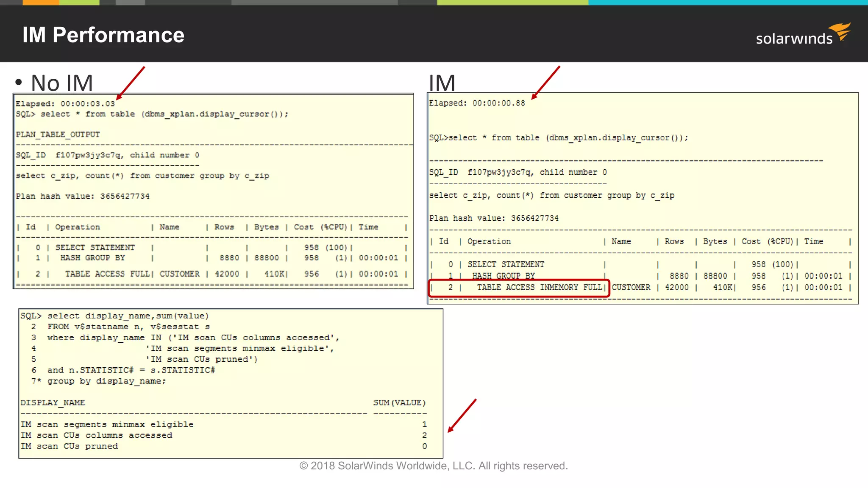The image size is (868, 488).
Task: Click Elapsed: 00:00:03.03 text
Action: point(65,104)
